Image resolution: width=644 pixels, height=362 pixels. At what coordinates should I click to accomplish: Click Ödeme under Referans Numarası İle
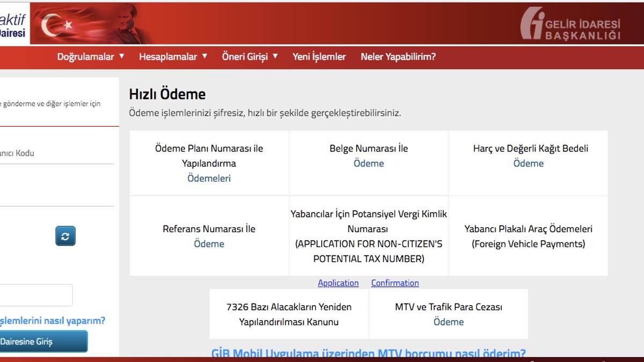click(x=209, y=244)
